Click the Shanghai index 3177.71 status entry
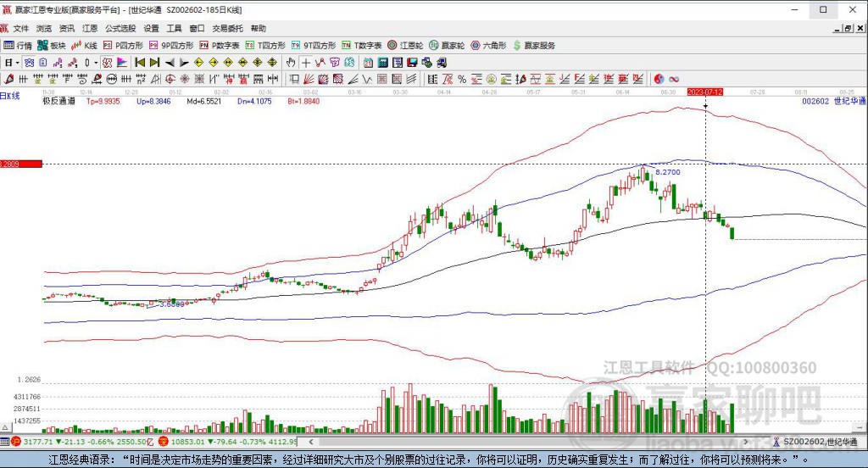The image size is (868, 468). coord(82,442)
